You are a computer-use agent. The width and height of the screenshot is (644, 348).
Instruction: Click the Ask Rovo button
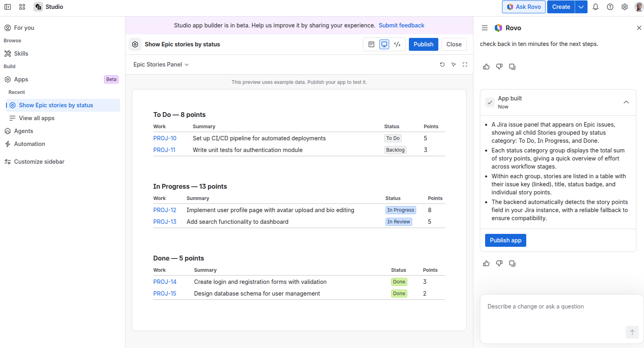pos(524,7)
